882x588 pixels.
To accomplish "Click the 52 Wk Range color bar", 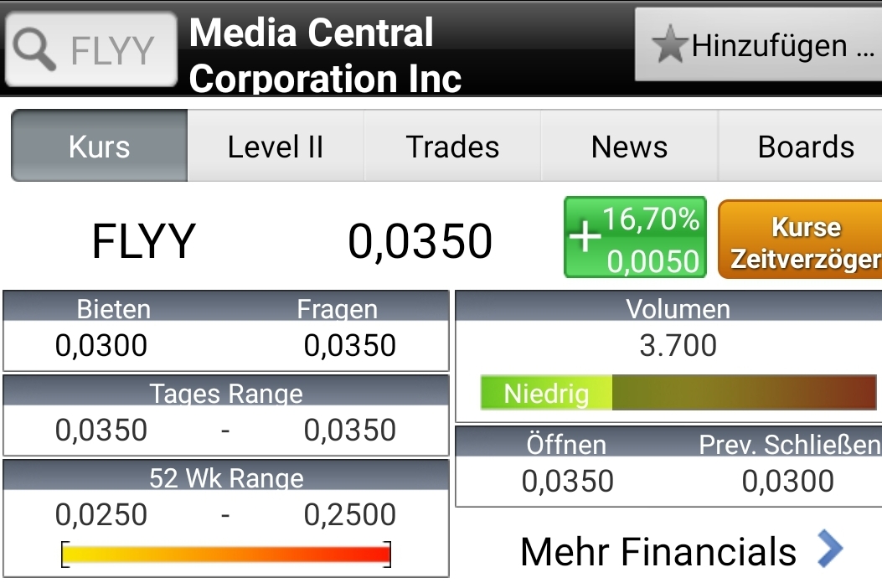I will click(x=226, y=554).
